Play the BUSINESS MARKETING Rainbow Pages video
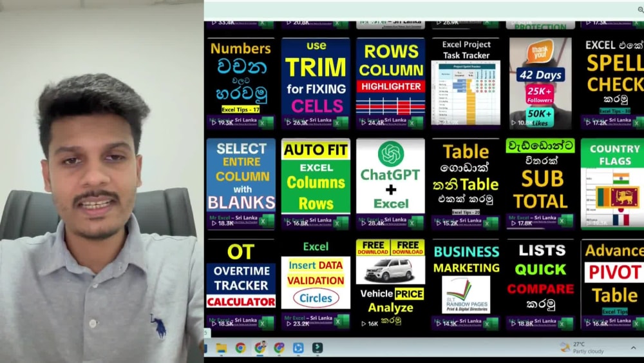Viewport: 644px width, 363px height. (x=466, y=284)
